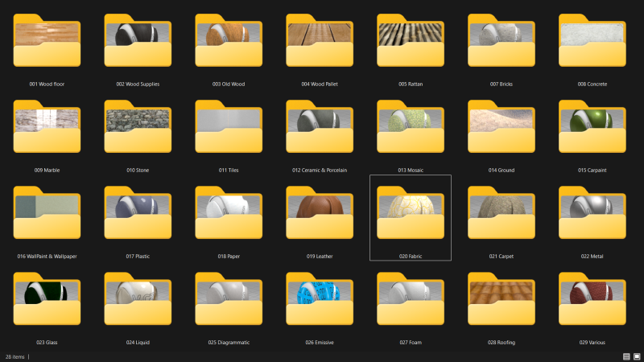Select the 019 Leather folder icon

tap(320, 216)
